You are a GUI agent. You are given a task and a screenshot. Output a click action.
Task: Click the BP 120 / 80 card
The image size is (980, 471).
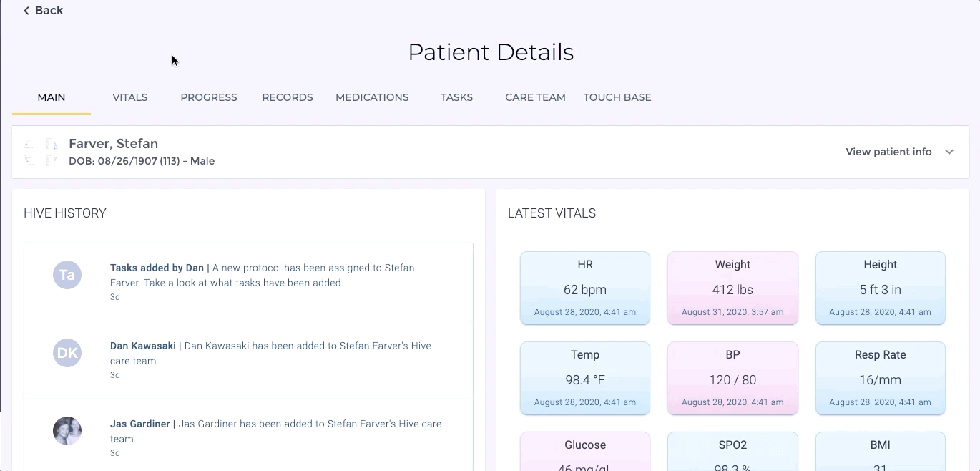pyautogui.click(x=732, y=378)
